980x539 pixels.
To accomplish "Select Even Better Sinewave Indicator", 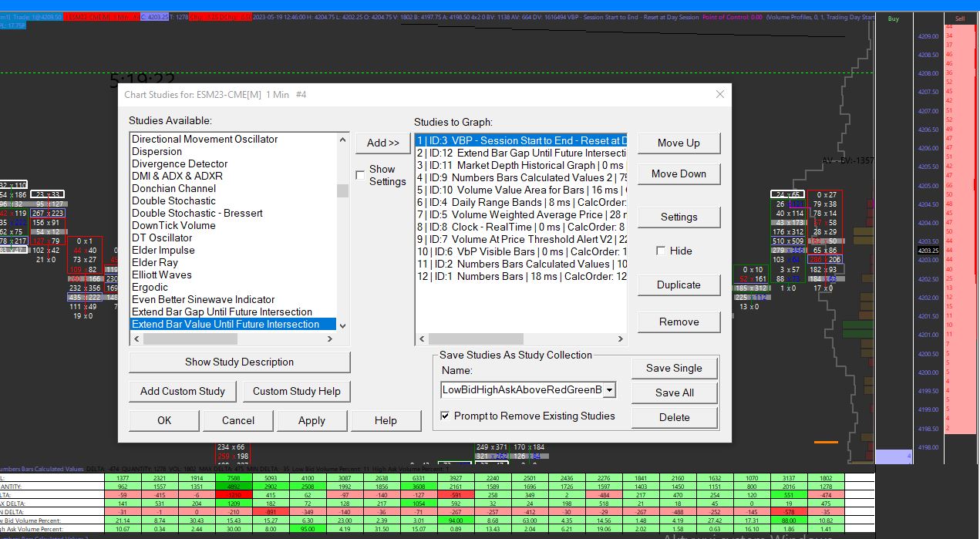I will click(x=234, y=299).
